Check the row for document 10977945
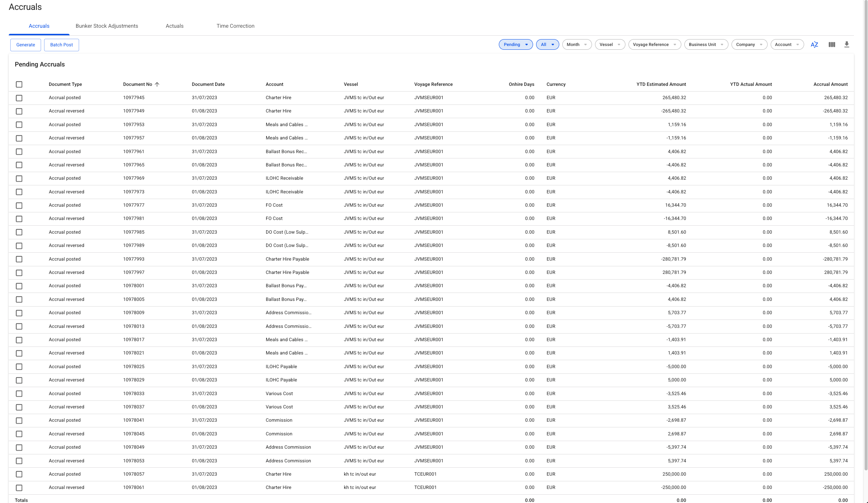Screen dimensions: 868x503 [x=19, y=98]
